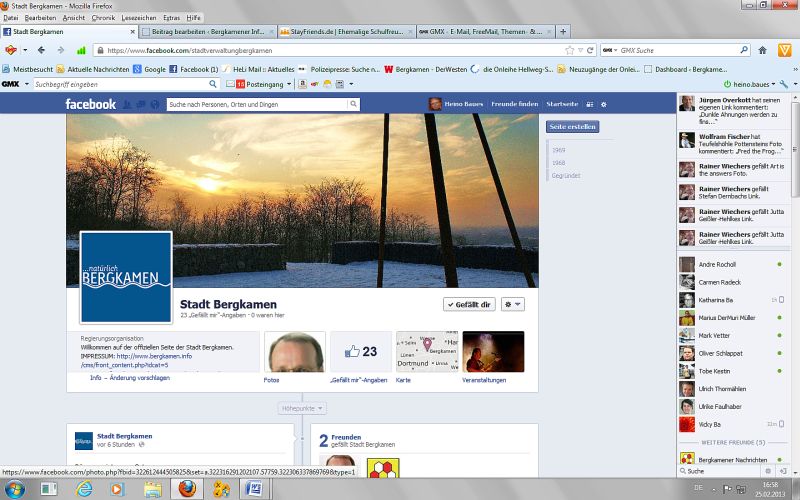The image size is (800, 500).
Task: Hide chat sidebar with the arrow icon
Action: (x=783, y=471)
